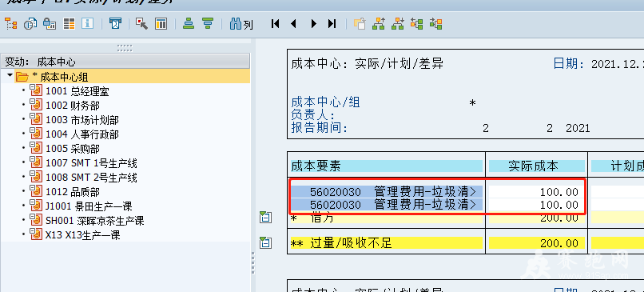Click the 变动: 成本中心 panel header
The image size is (644, 292).
coord(125,62)
